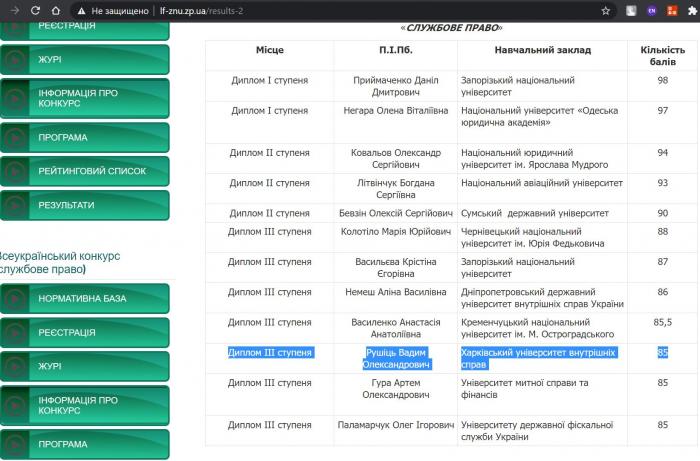Click the 'Не защищено' warning triangle icon
The width and height of the screenshot is (700, 461).
[82, 10]
